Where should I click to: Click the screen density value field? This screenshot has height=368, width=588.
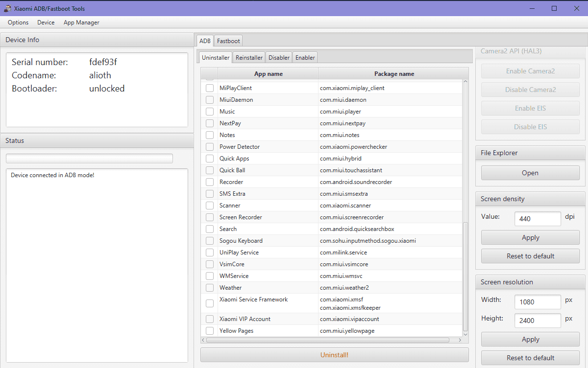point(537,219)
